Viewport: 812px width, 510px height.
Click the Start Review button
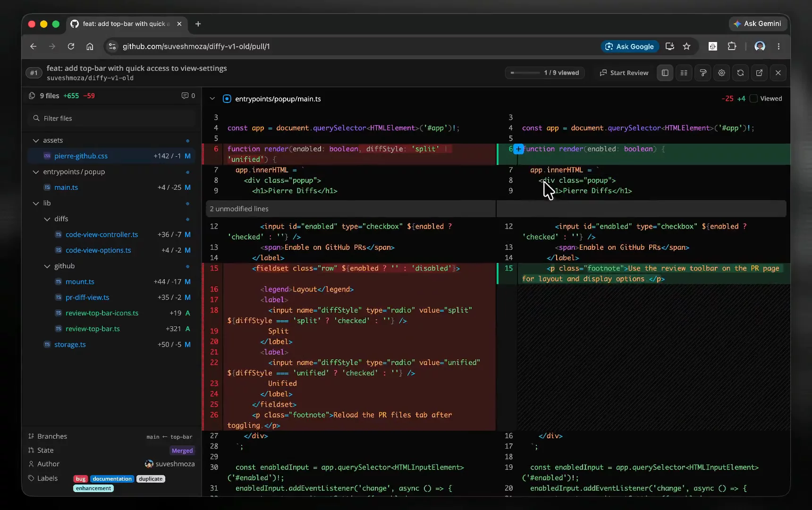(624, 73)
